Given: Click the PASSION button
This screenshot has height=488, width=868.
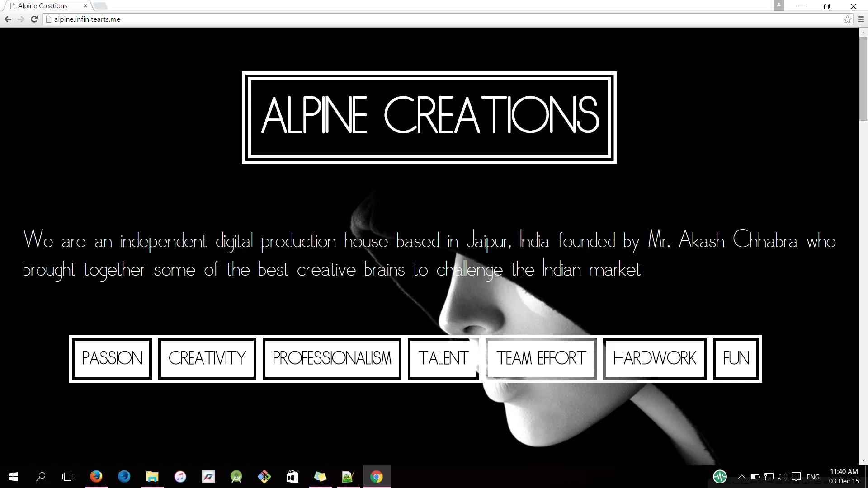Looking at the screenshot, I should click(x=112, y=358).
